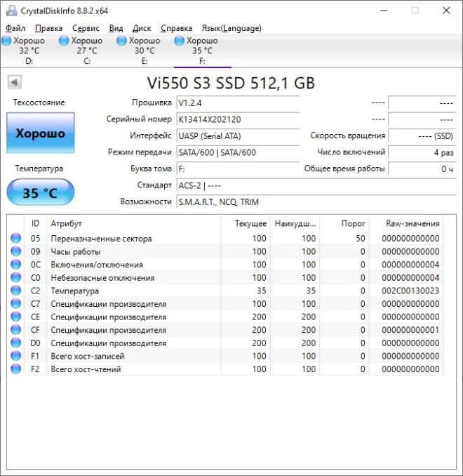Click the standard field ACS-2 | ----
This screenshot has height=476, width=463.
coord(316,185)
